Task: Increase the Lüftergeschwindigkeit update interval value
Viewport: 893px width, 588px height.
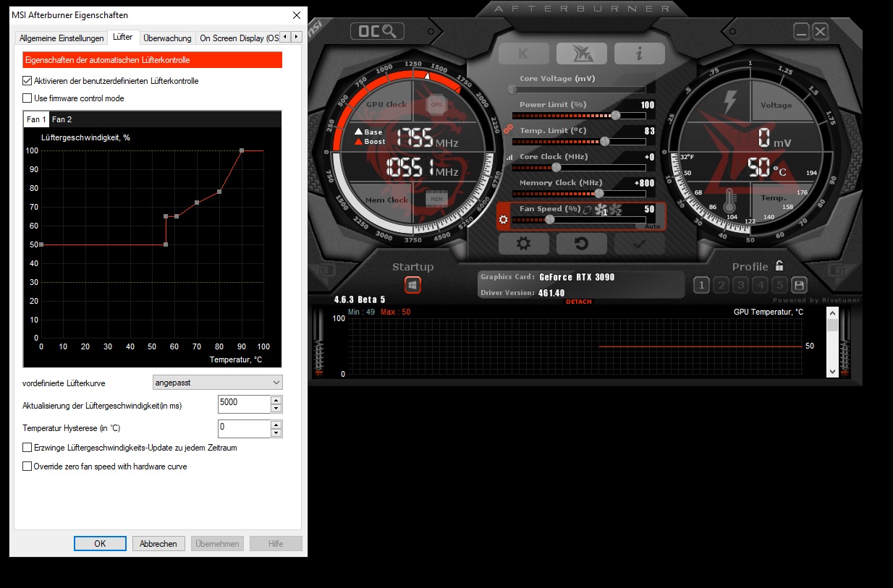Action: coord(276,400)
